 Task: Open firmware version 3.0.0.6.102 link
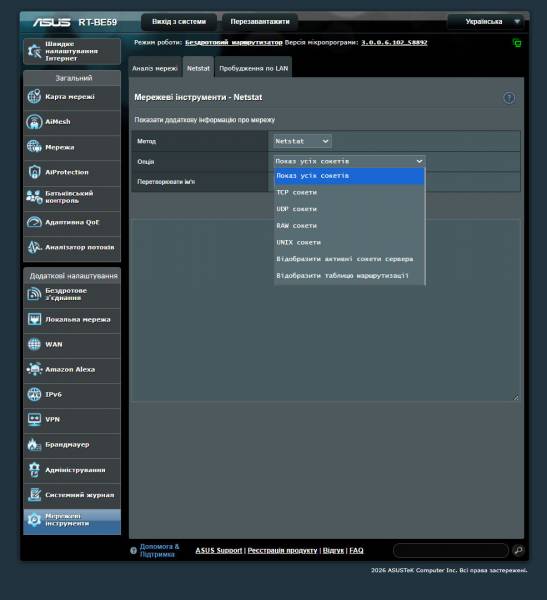tap(394, 42)
